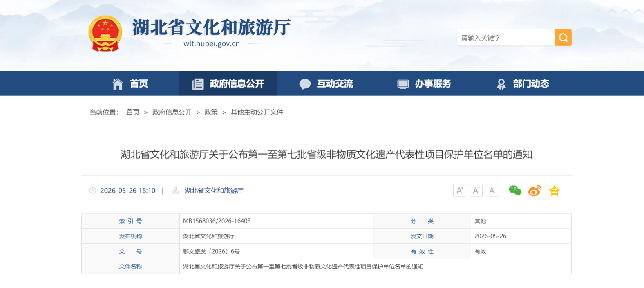This screenshot has width=644, height=288.
Task: Click issue date value 2026-05-26
Action: pos(490,236)
